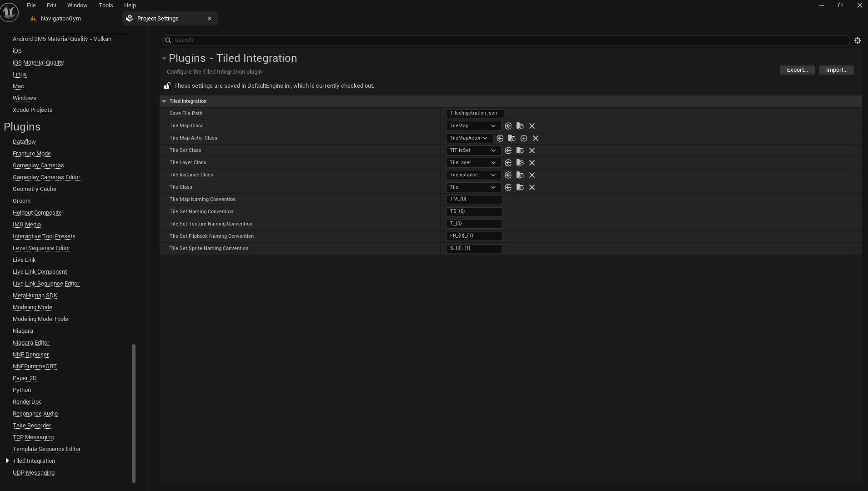Open MetaHuman SDK plugin settings
Image resolution: width=868 pixels, height=491 pixels.
point(35,296)
